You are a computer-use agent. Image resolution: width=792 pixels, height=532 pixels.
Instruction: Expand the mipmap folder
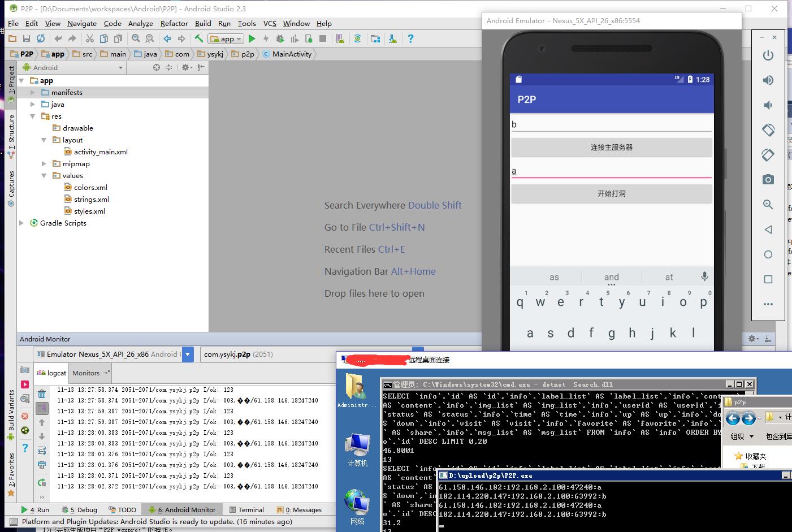click(44, 163)
